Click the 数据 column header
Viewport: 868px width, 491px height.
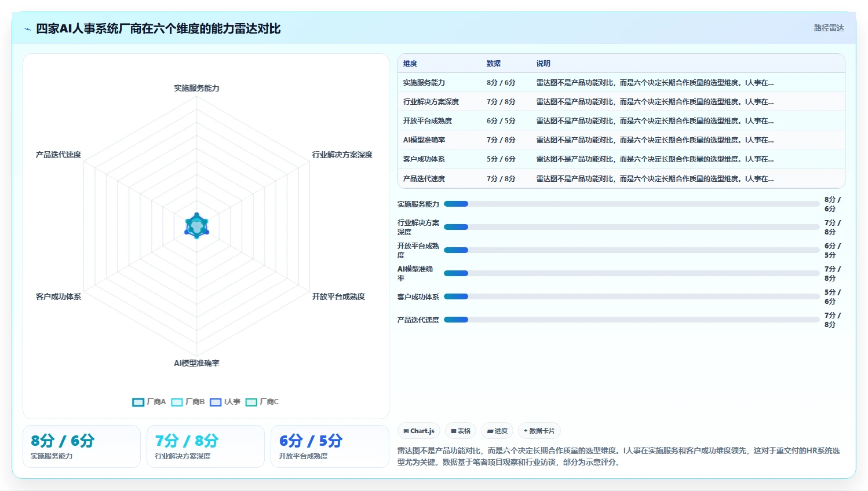point(494,64)
